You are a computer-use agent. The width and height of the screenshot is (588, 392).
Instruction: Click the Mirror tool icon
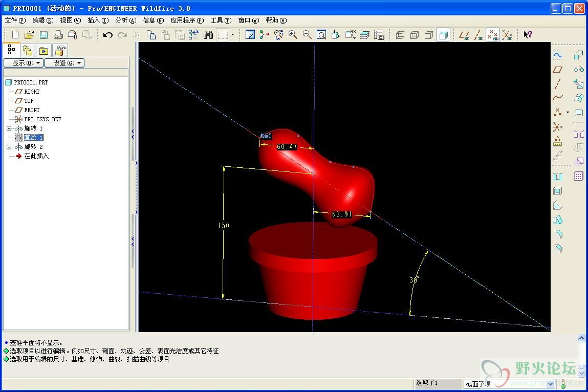click(x=579, y=134)
